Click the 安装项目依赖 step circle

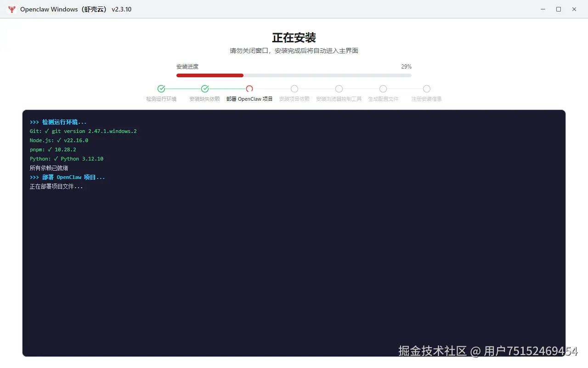[x=294, y=89]
